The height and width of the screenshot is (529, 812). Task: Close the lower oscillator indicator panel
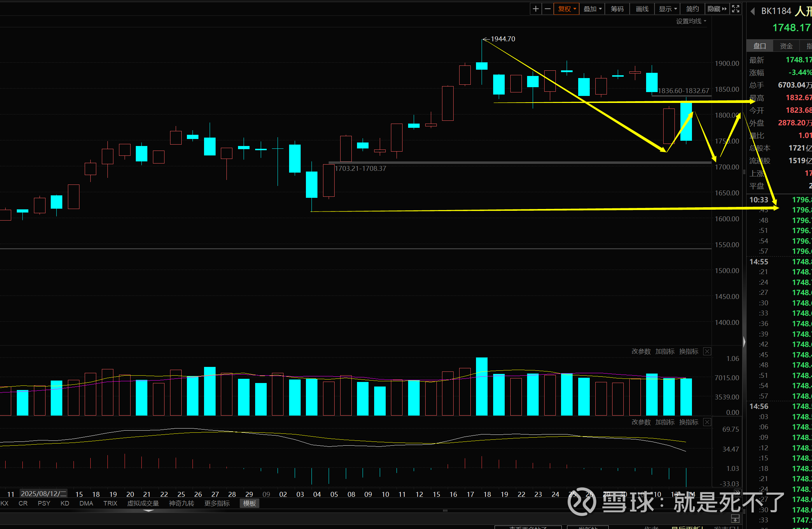(707, 422)
